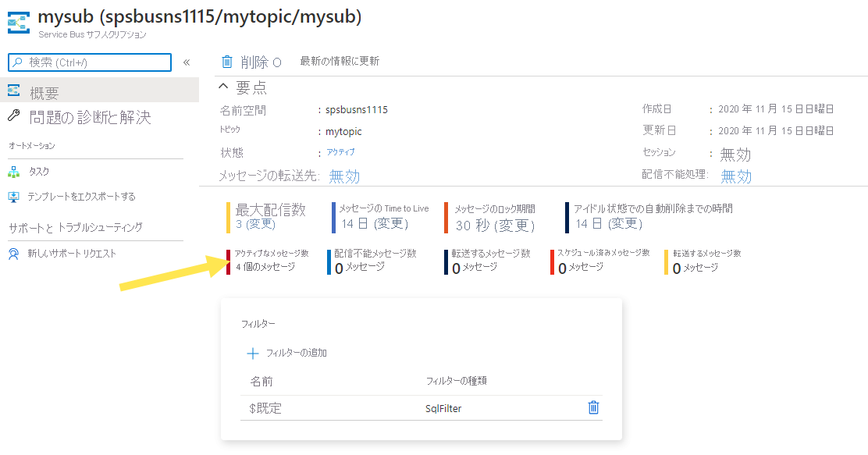Image resolution: width=868 pixels, height=455 pixels.
Task: Click the SqlFilter cell
Action: [x=443, y=408]
